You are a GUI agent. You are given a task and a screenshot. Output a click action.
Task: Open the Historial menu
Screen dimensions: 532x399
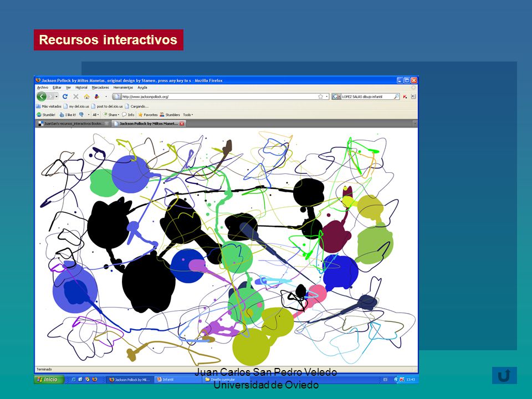81,88
